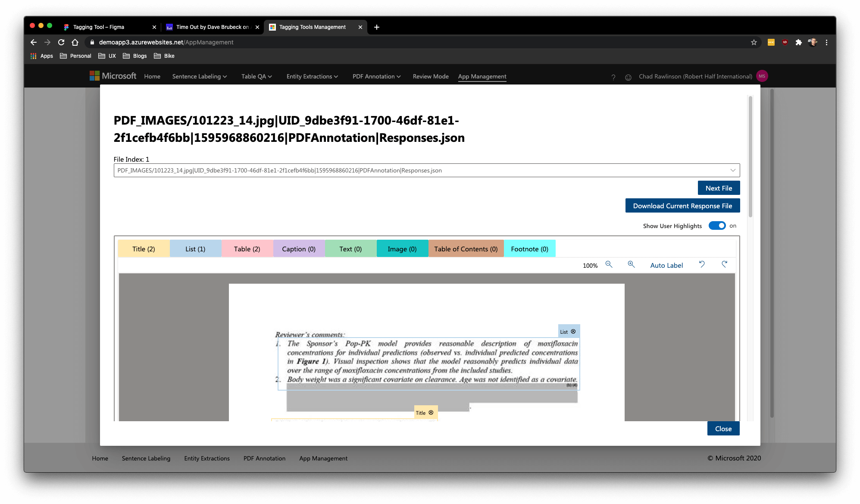Open the Sentence Labeling menu
The height and width of the screenshot is (504, 860).
199,76
